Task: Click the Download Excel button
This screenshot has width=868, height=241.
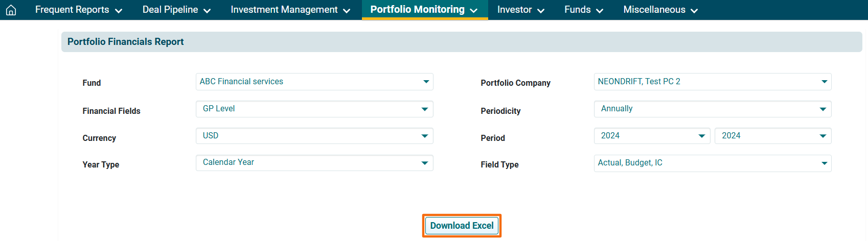Action: click(x=462, y=226)
